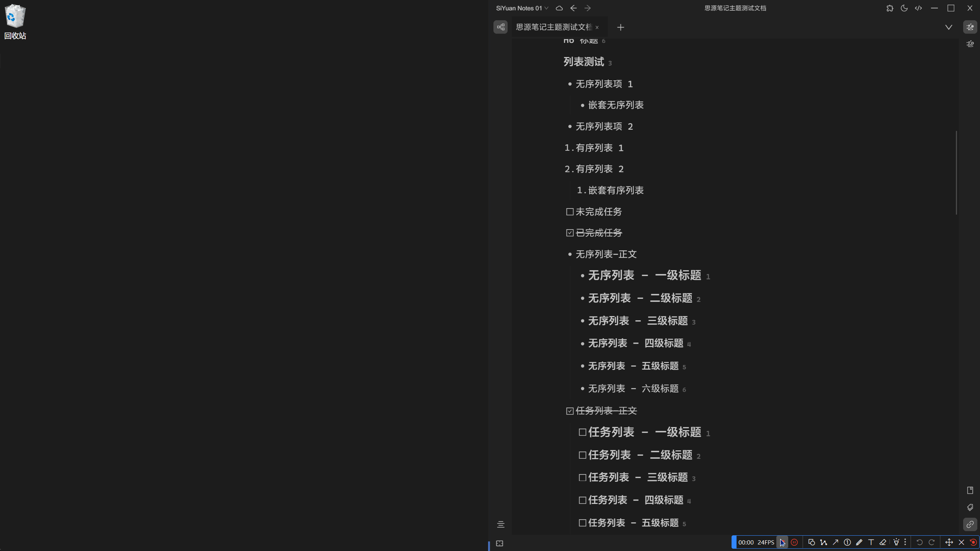Uncheck the 已完成任务 task checkbox
Image resolution: width=980 pixels, height=551 pixels.
pos(569,233)
